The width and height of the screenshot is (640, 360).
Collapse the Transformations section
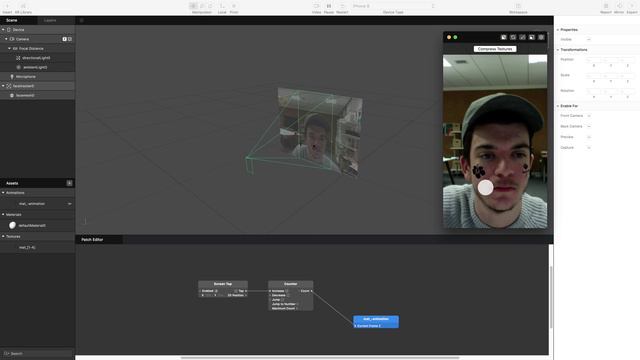click(558, 50)
